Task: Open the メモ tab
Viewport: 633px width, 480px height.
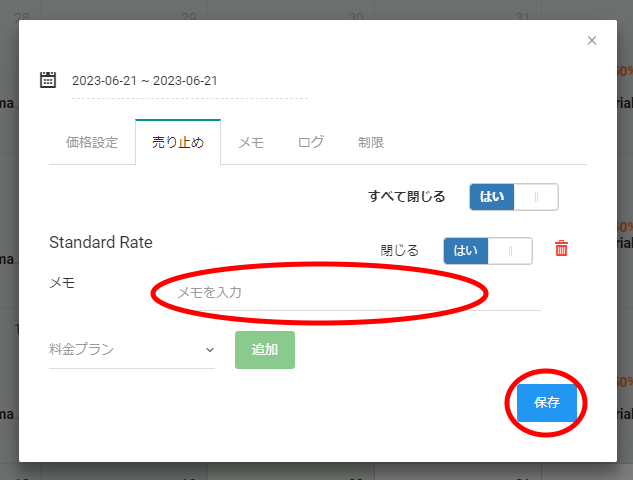Action: coord(251,143)
